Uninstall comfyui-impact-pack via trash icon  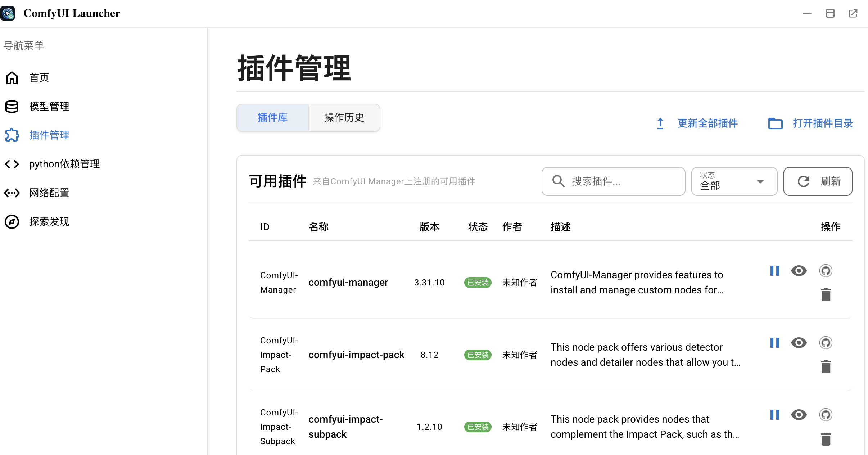click(826, 366)
